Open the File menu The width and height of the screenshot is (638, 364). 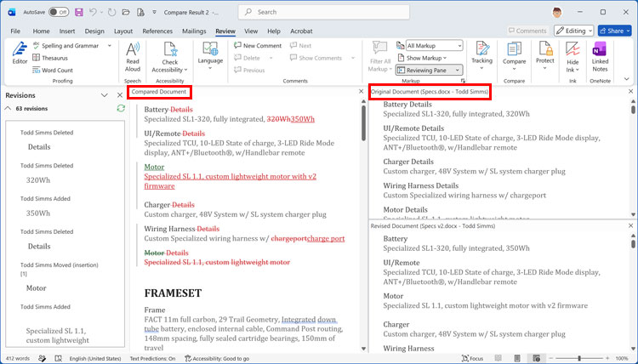[x=15, y=31]
